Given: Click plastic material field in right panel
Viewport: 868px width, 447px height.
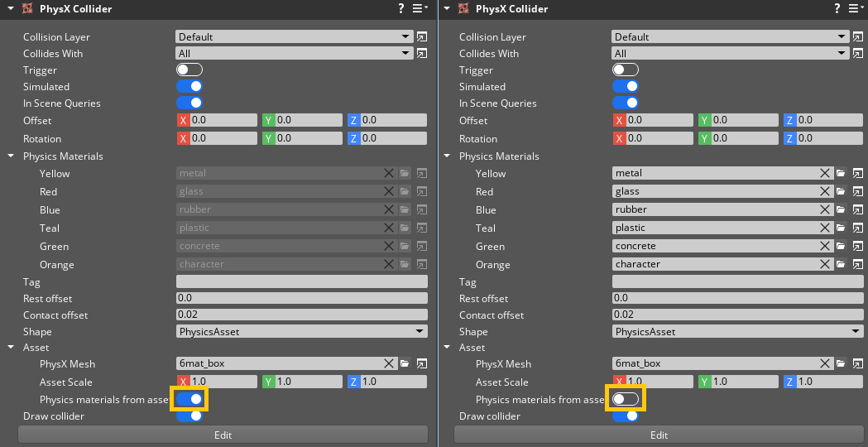Looking at the screenshot, I should pyautogui.click(x=715, y=228).
